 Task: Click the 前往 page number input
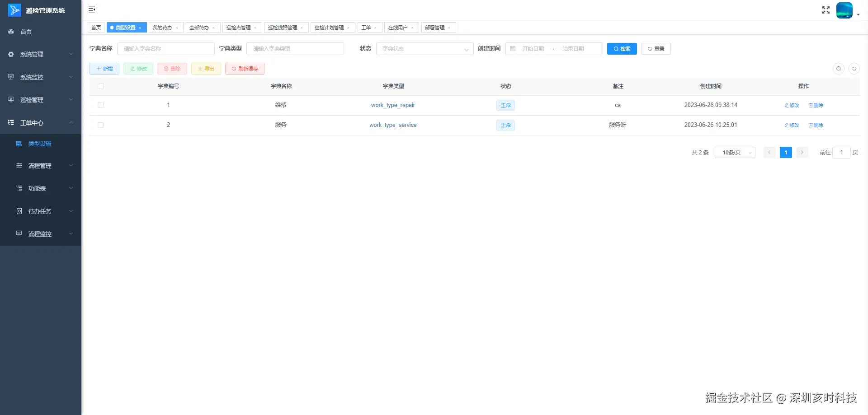point(841,153)
